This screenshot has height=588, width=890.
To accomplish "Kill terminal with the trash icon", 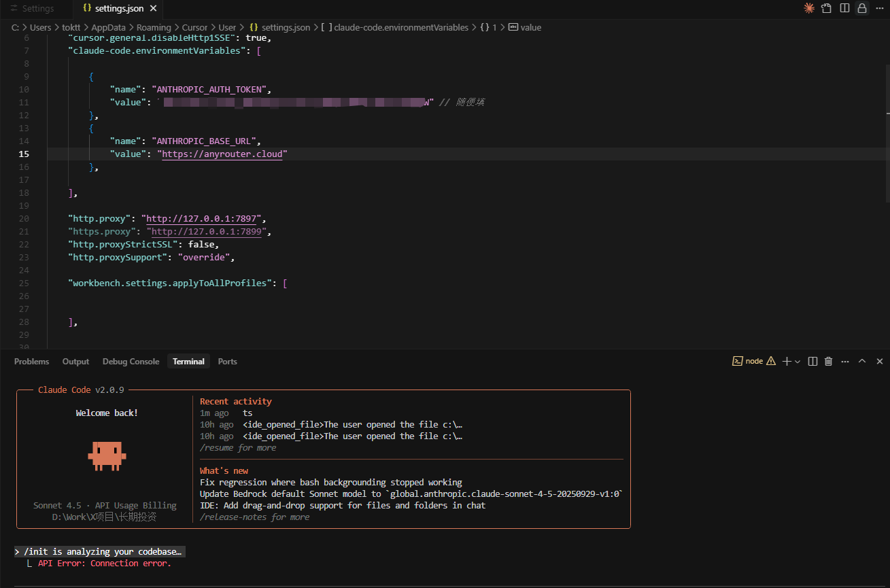I will 828,362.
